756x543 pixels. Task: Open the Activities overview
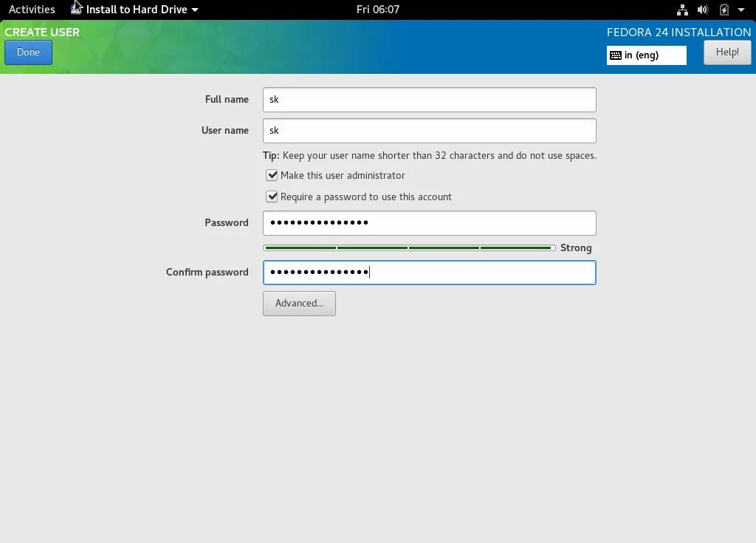[x=32, y=9]
